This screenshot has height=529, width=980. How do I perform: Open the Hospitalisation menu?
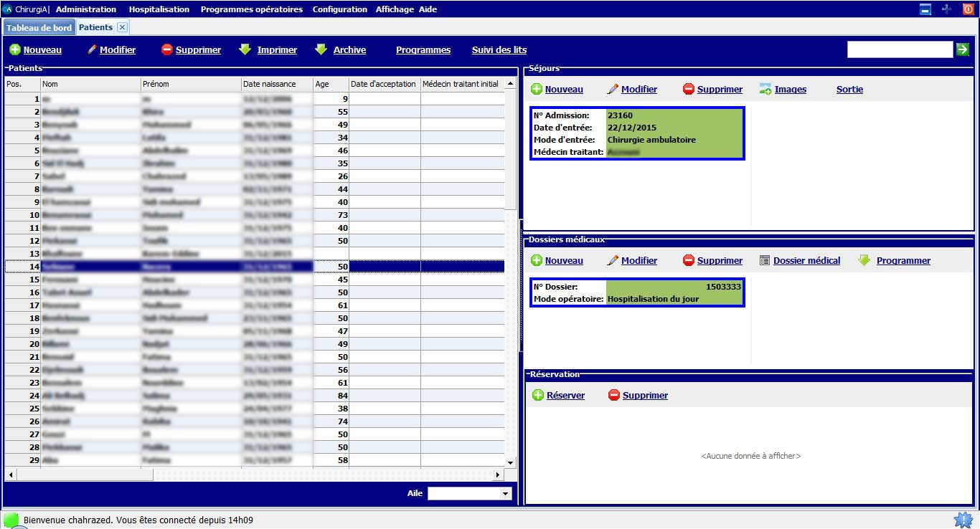click(159, 9)
